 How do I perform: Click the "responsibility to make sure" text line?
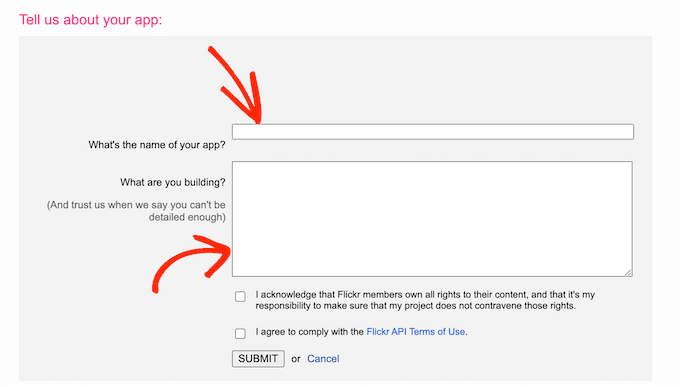coord(415,306)
